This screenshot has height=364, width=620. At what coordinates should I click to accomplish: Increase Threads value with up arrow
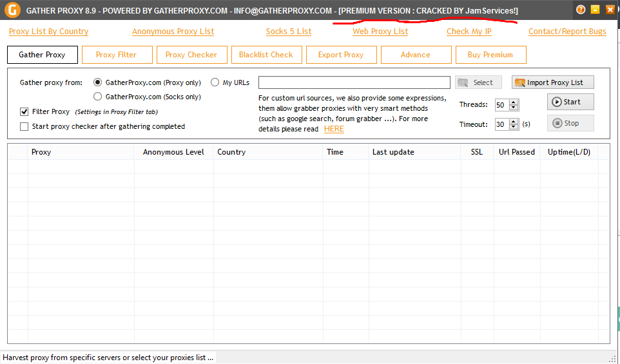pyautogui.click(x=514, y=102)
